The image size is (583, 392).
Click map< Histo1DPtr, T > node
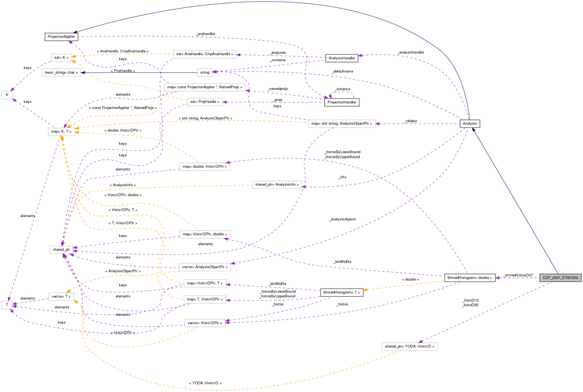pos(205,283)
